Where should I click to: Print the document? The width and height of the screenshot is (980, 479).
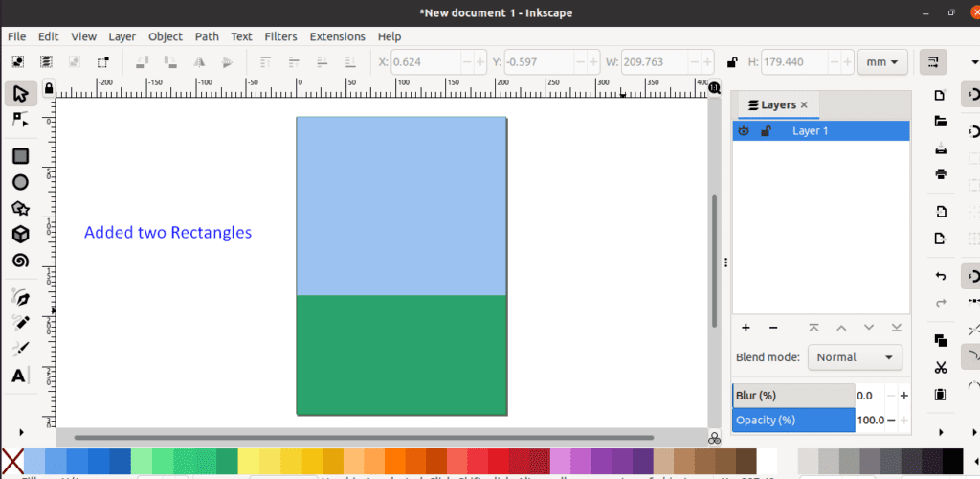[940, 173]
